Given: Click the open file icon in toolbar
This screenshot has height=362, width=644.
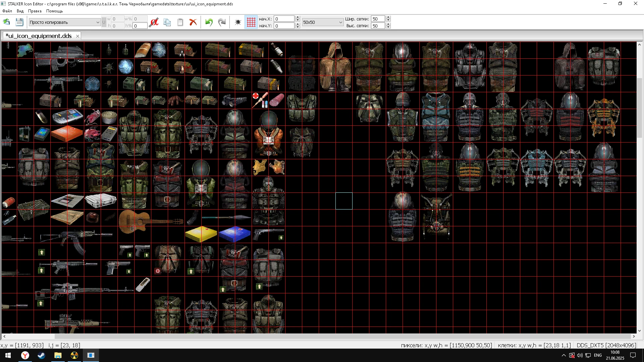Looking at the screenshot, I should 6,22.
